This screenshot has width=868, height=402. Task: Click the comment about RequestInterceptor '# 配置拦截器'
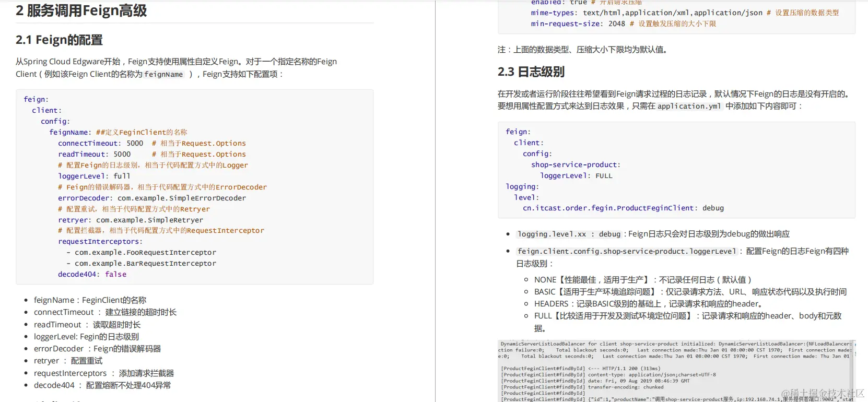click(x=161, y=230)
